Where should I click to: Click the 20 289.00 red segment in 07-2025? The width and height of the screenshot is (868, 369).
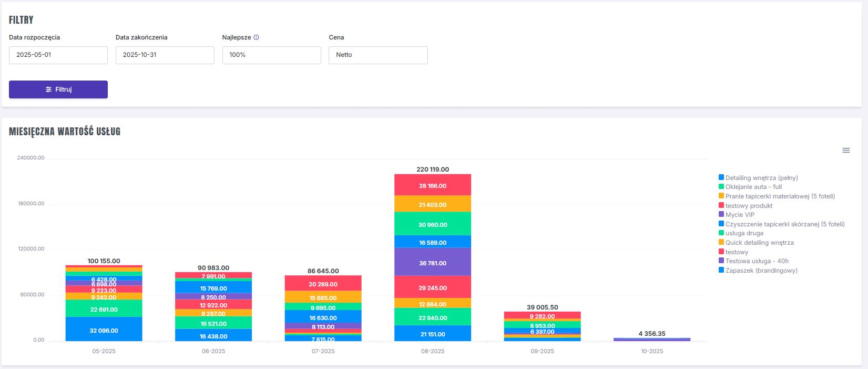pyautogui.click(x=323, y=283)
